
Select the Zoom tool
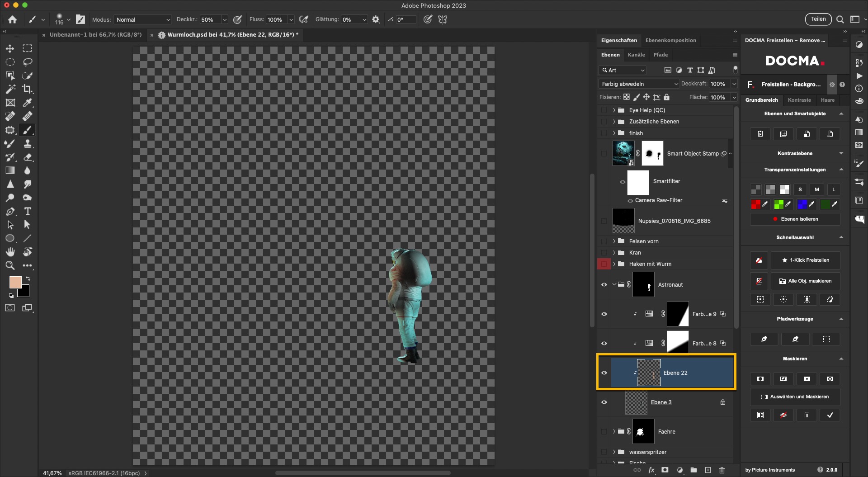point(10,265)
